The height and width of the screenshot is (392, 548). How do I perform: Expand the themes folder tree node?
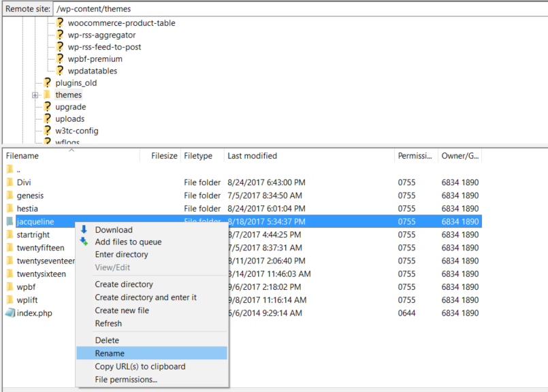pos(35,95)
